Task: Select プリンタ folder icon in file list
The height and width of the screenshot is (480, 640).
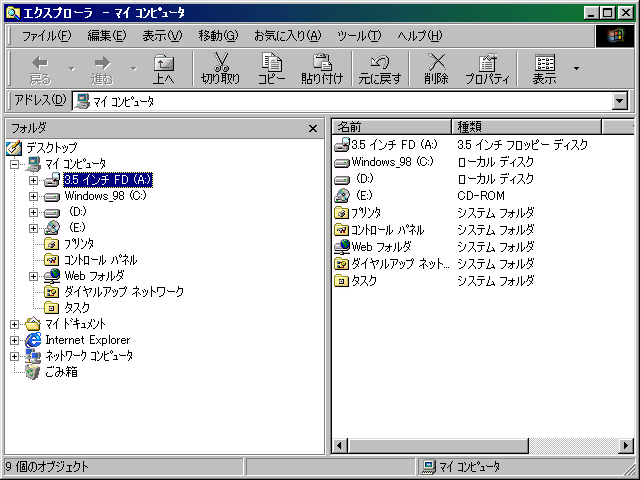Action: pyautogui.click(x=341, y=213)
